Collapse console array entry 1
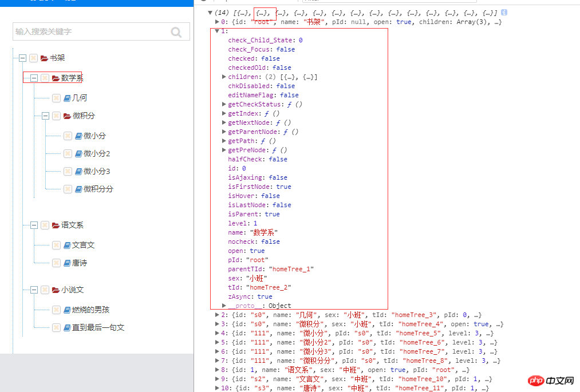 pyautogui.click(x=217, y=31)
